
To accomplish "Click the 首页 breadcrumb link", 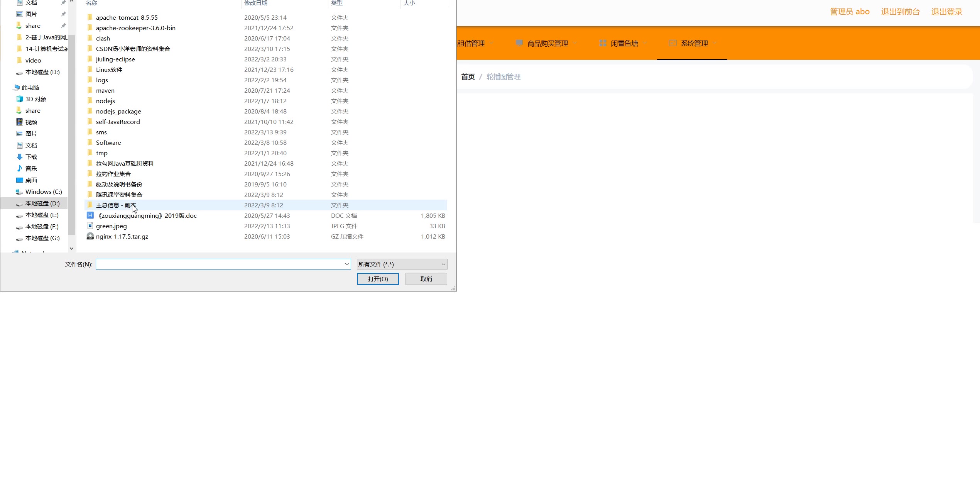I will [468, 77].
